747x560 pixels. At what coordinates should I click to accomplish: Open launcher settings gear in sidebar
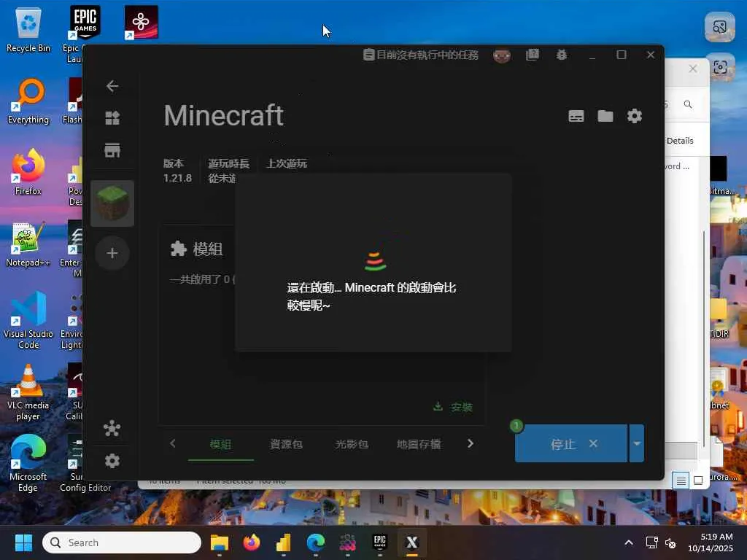pos(112,461)
